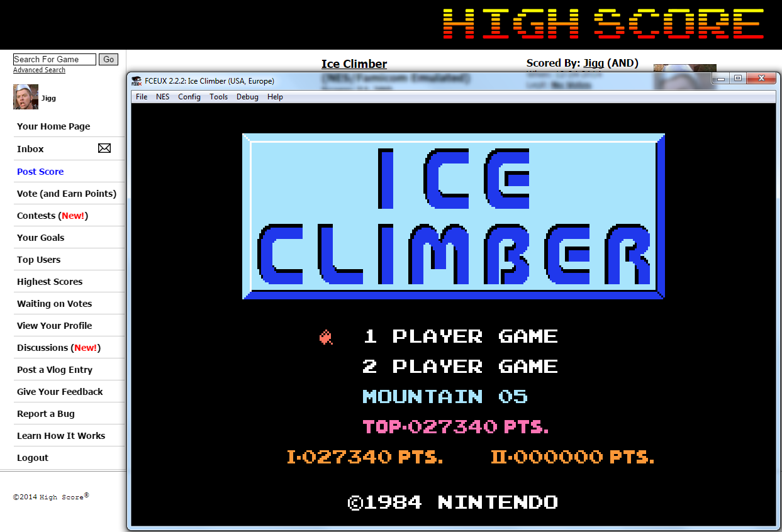Open the NES menu
The image size is (782, 532).
click(x=162, y=97)
